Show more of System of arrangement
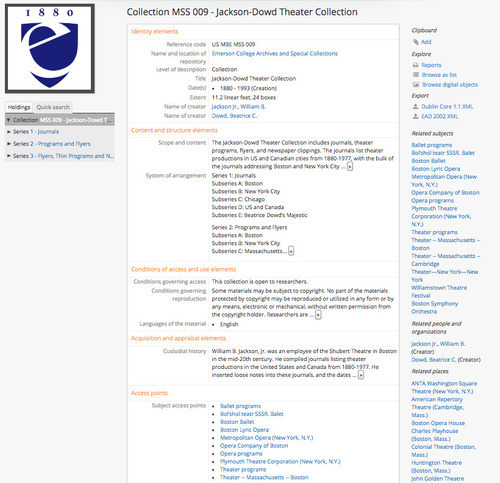 (x=291, y=251)
